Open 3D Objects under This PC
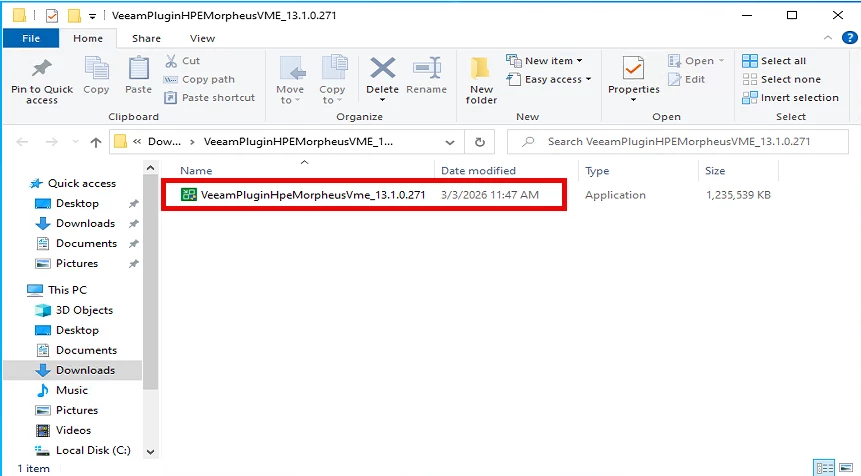Viewport: 861px width, 476px height. click(x=84, y=310)
